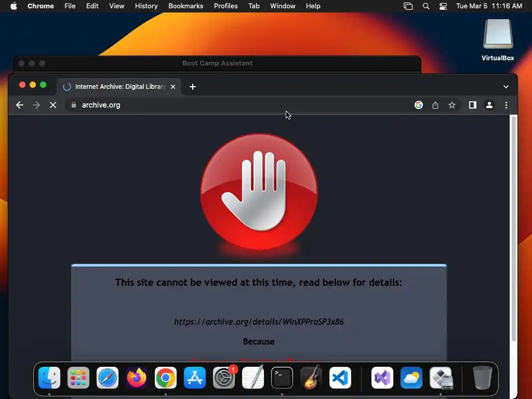Click the Chrome icon in the Dock
Image resolution: width=532 pixels, height=399 pixels.
tap(166, 378)
